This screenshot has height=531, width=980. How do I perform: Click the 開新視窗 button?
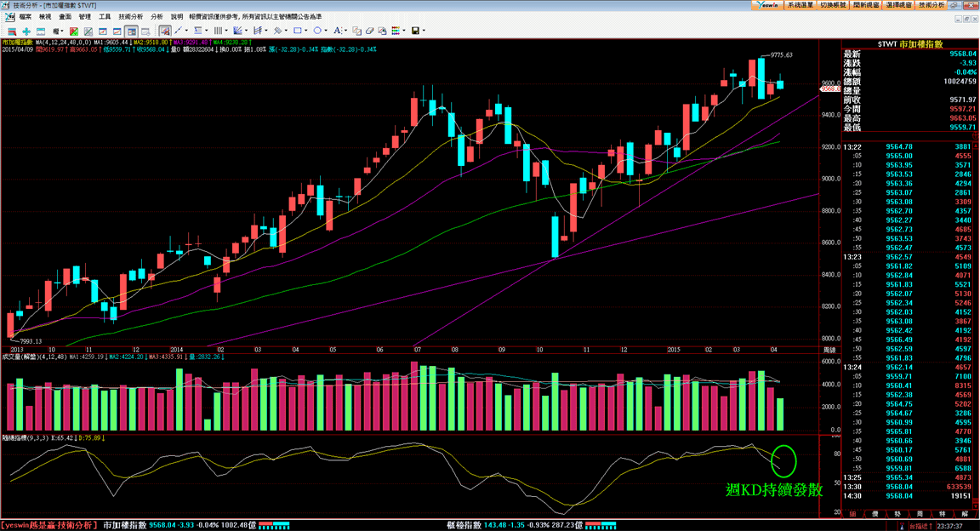[x=866, y=5]
